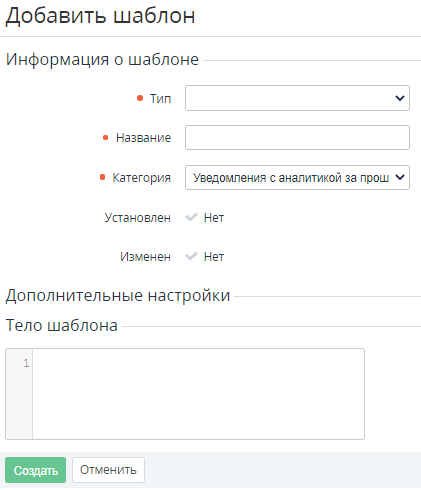The image size is (421, 490).
Task: Click the required marker near Название
Action: pyautogui.click(x=105, y=137)
